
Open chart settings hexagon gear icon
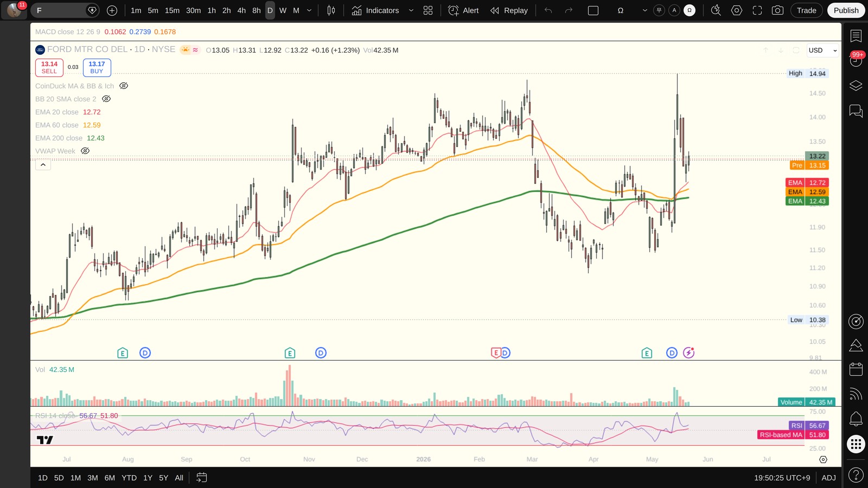(x=737, y=10)
